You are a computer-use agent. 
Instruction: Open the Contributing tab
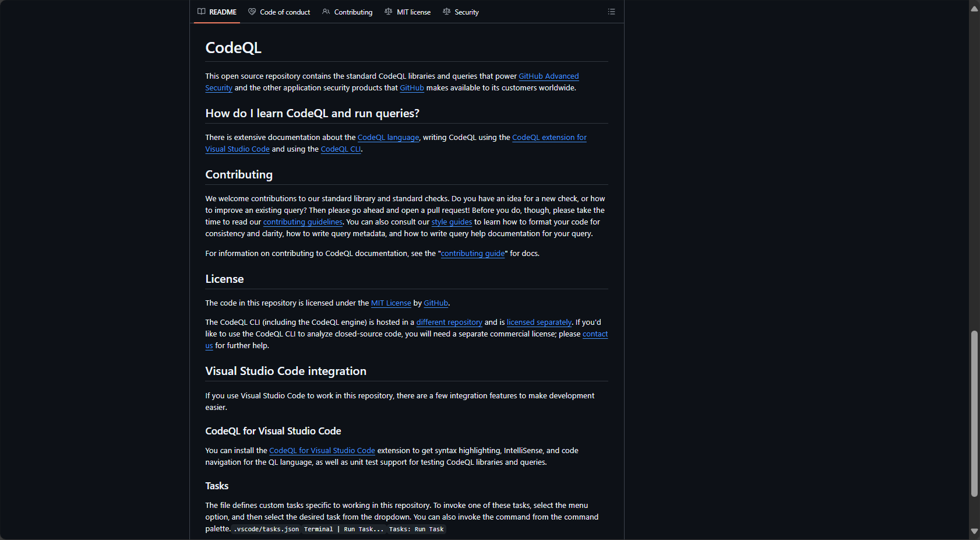(347, 12)
